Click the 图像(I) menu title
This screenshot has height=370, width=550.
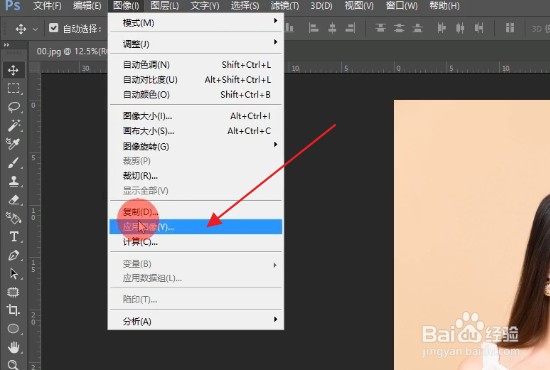126,6
